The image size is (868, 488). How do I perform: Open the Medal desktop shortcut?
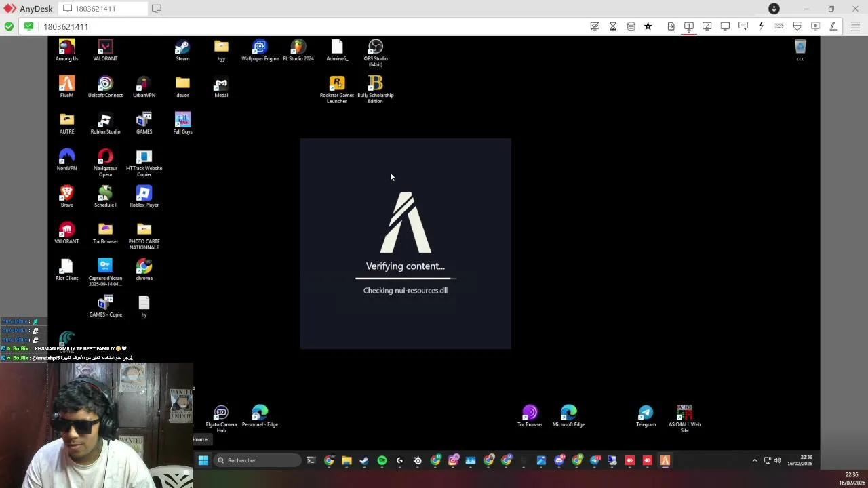click(x=221, y=87)
